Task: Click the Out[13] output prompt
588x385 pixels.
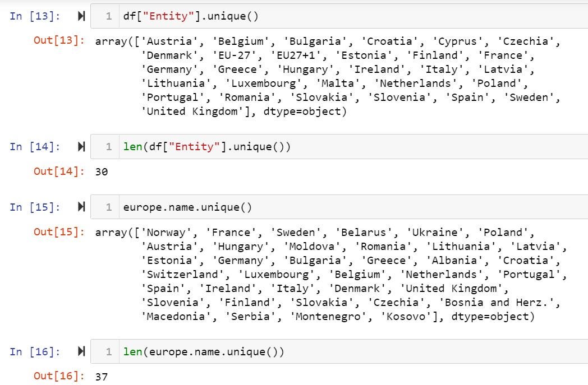Action: (59, 41)
